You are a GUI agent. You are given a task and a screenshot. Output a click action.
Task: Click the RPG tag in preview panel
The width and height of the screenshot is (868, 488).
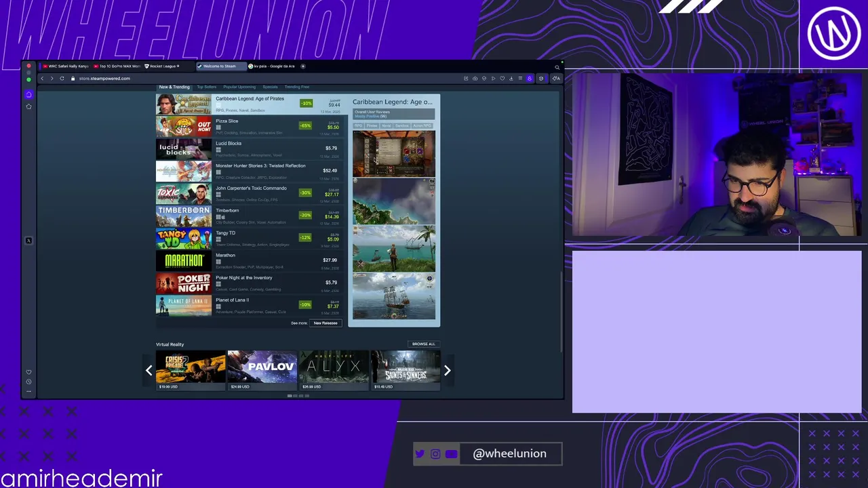pos(358,125)
